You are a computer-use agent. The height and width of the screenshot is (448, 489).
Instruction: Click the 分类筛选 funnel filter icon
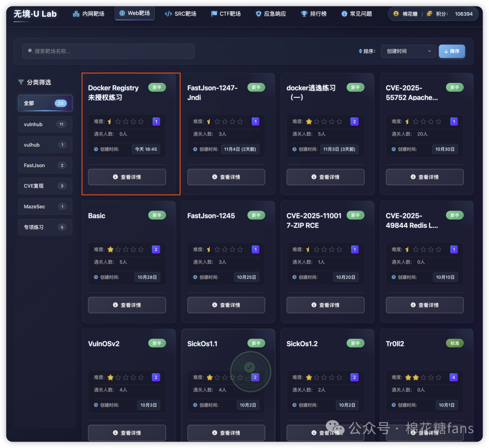coord(21,82)
